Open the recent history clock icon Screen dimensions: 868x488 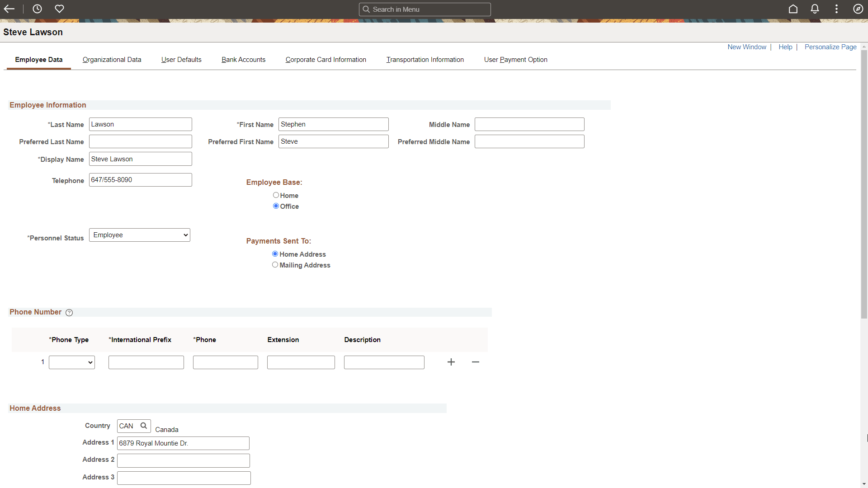(x=37, y=9)
